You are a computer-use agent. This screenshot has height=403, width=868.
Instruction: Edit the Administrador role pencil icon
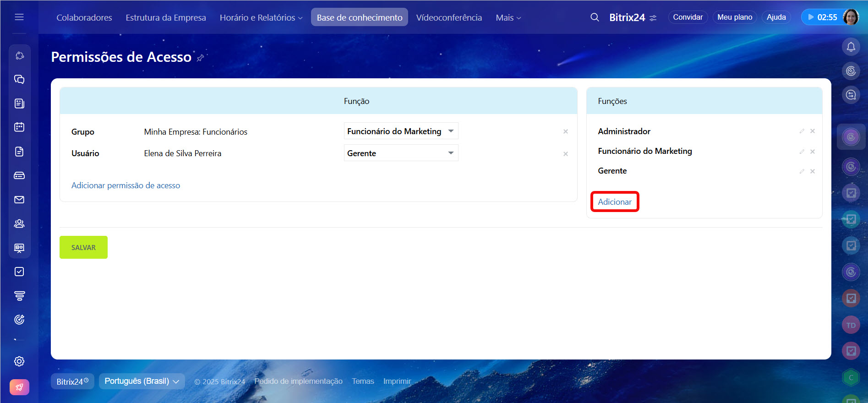pyautogui.click(x=802, y=131)
